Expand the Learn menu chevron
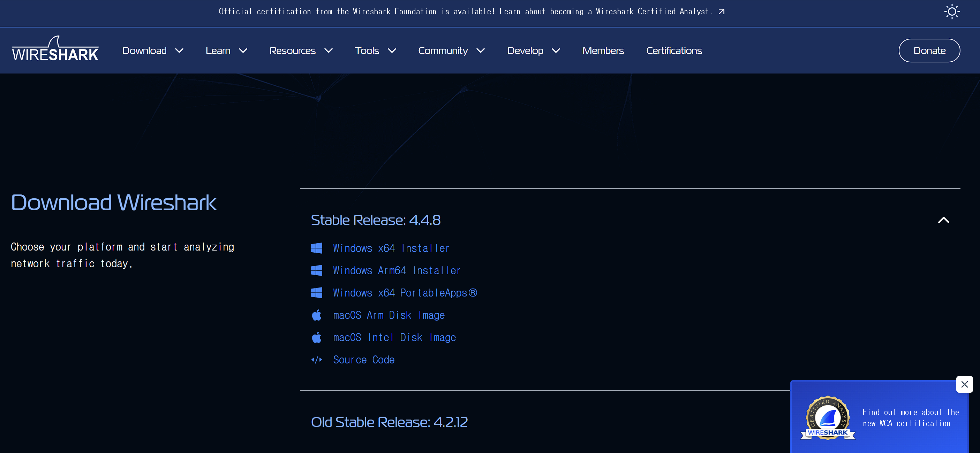The width and height of the screenshot is (980, 453). pyautogui.click(x=243, y=51)
